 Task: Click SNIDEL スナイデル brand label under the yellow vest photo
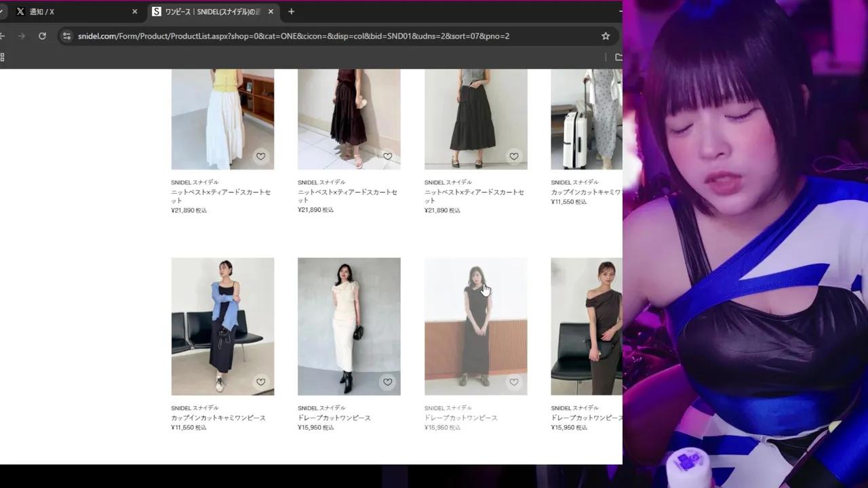[x=195, y=182]
